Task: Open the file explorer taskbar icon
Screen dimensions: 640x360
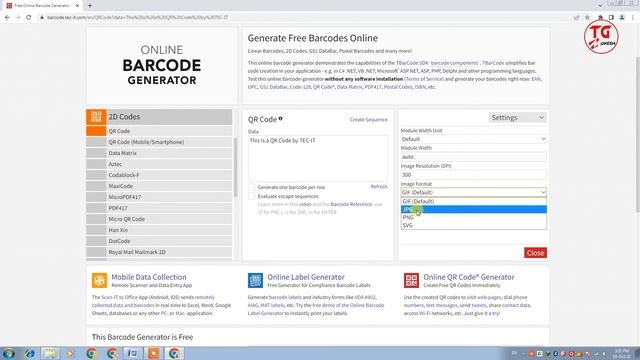Action: 50,353
